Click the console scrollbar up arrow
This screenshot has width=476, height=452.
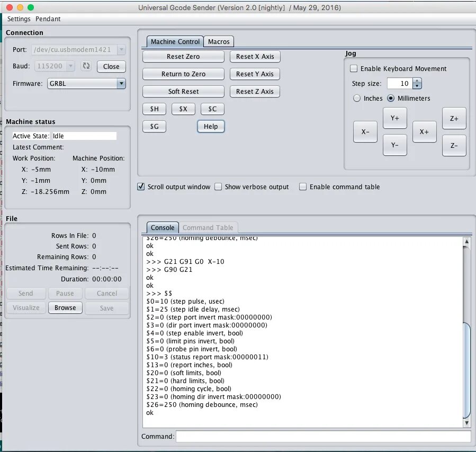pos(466,242)
